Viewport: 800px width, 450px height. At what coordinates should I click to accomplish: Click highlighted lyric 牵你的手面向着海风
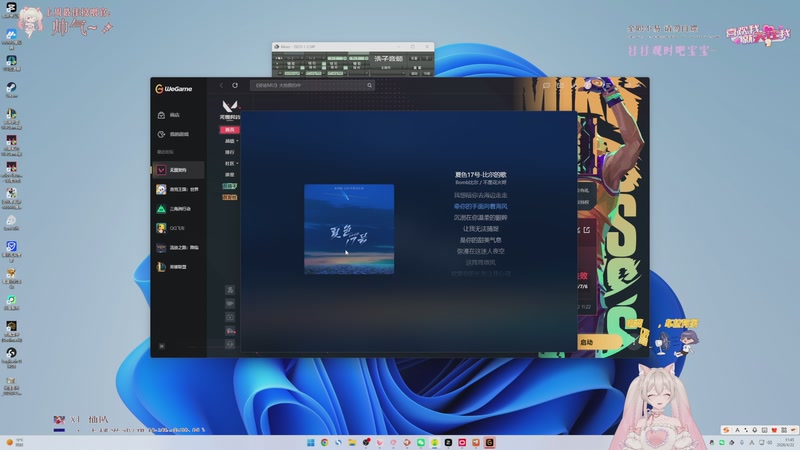point(481,206)
